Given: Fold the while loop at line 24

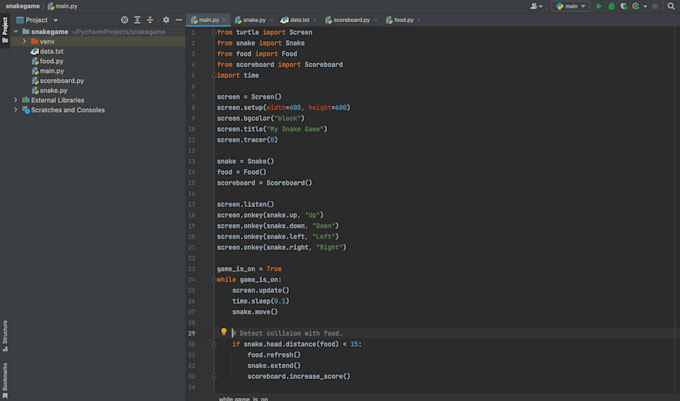Looking at the screenshot, I should tap(213, 280).
